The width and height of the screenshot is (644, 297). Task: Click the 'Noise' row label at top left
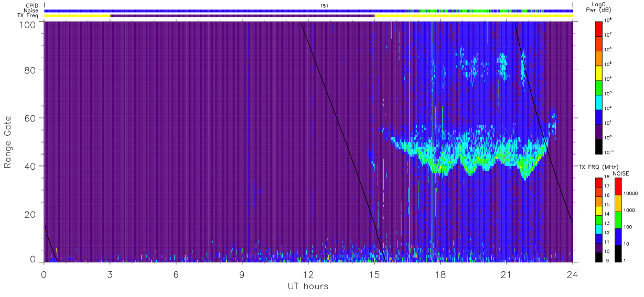point(31,10)
